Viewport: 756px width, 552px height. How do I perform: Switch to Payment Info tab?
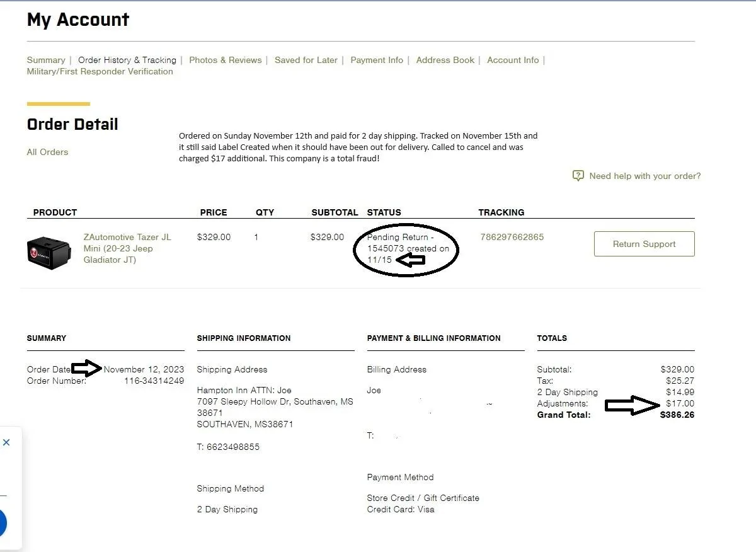(x=377, y=60)
